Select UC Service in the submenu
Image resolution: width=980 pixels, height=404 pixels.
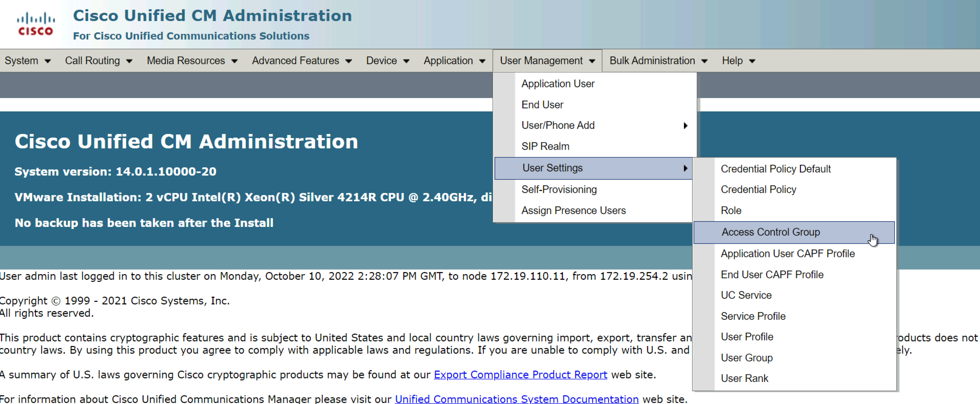794,295
